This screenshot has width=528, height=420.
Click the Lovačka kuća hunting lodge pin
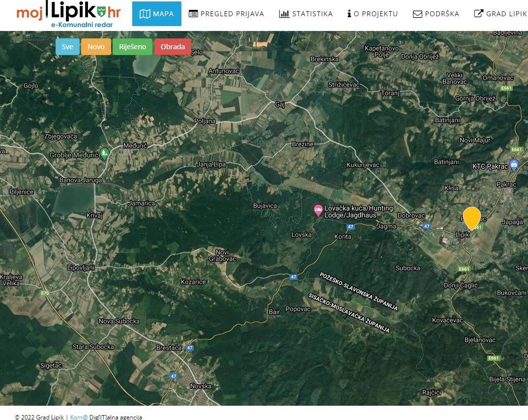coord(318,210)
